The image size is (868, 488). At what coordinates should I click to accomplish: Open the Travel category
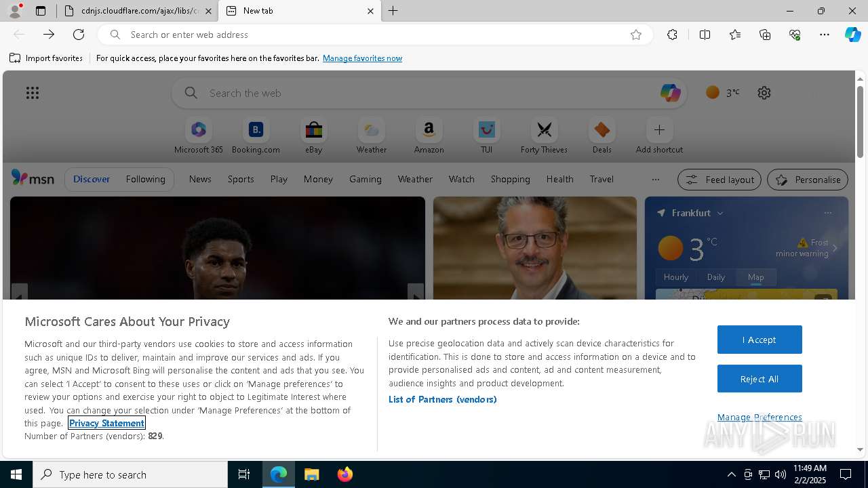pos(601,179)
